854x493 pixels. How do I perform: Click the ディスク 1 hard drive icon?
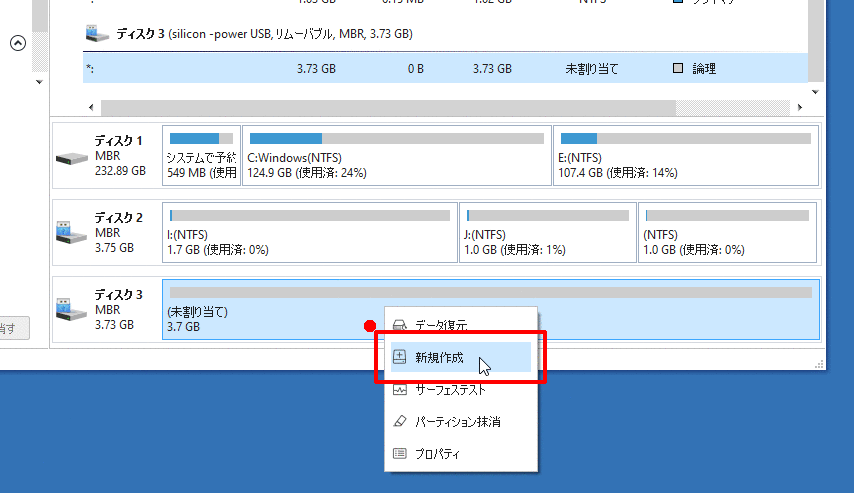71,157
